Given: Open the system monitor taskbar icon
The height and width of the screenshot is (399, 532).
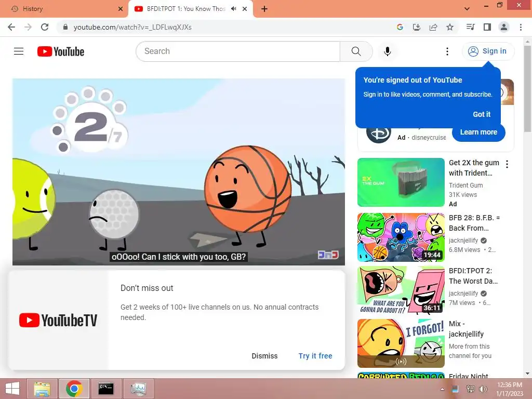Looking at the screenshot, I should click(x=138, y=389).
